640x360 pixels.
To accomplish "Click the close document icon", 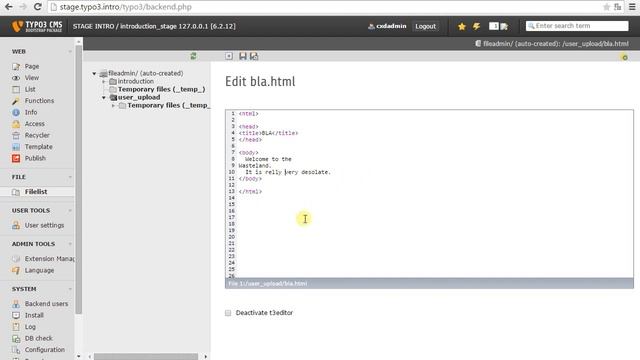I will [229, 56].
